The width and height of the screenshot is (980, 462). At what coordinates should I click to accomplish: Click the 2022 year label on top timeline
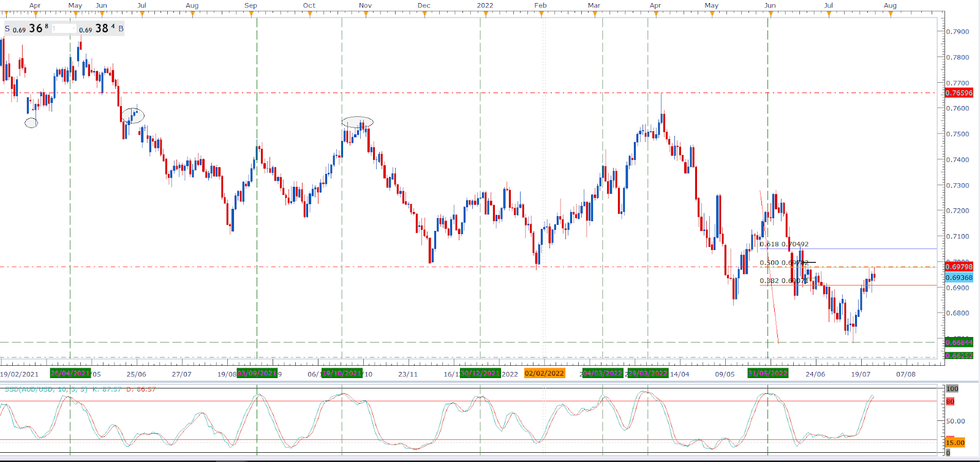point(485,6)
